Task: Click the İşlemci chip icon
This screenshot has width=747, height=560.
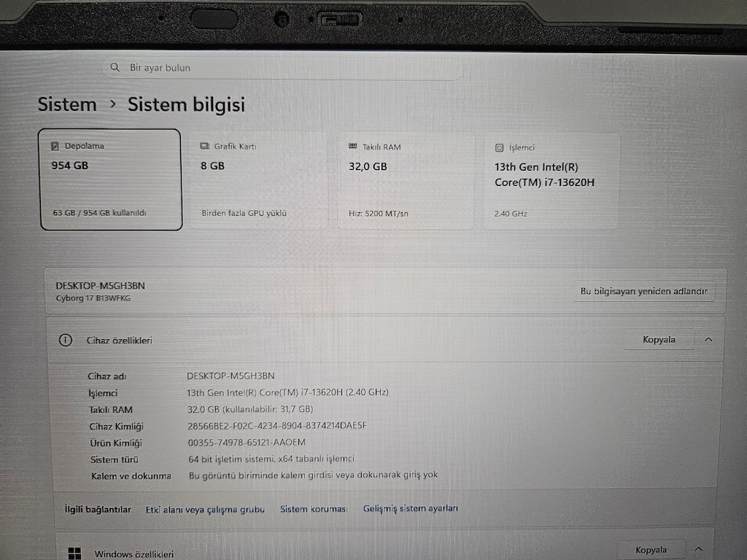Action: click(x=499, y=148)
